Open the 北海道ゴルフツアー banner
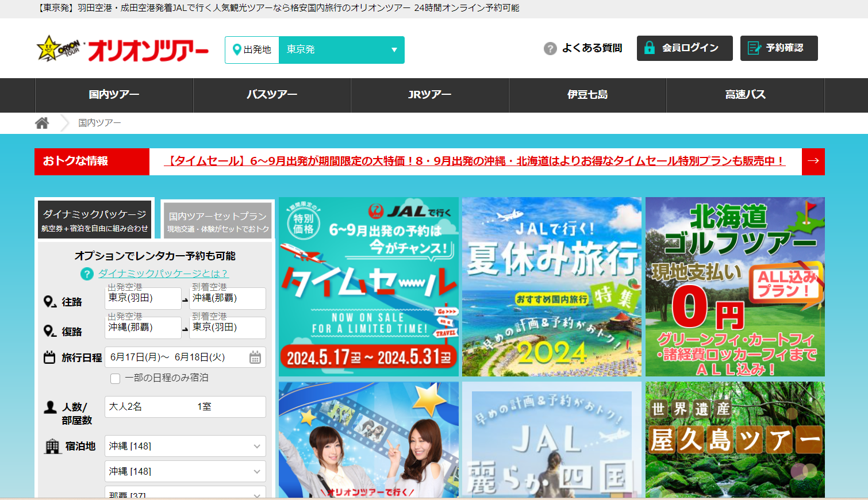Viewport: 868px width, 500px height. 735,287
